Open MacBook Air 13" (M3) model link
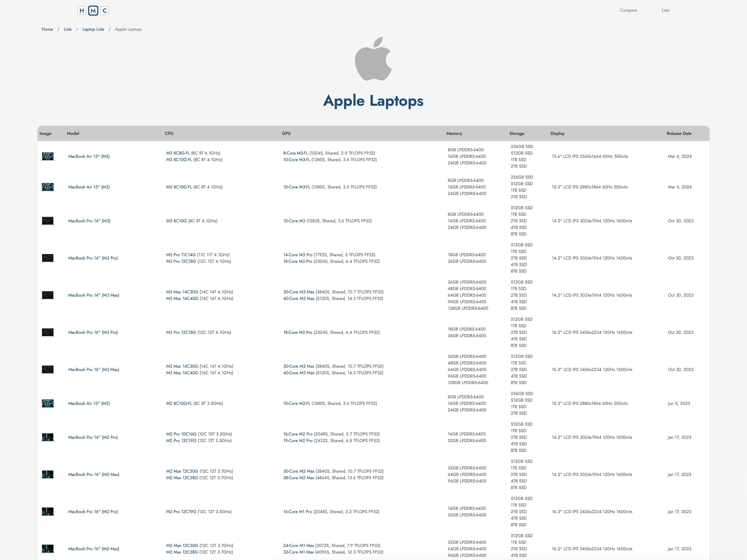This screenshot has width=747, height=560. point(89,156)
